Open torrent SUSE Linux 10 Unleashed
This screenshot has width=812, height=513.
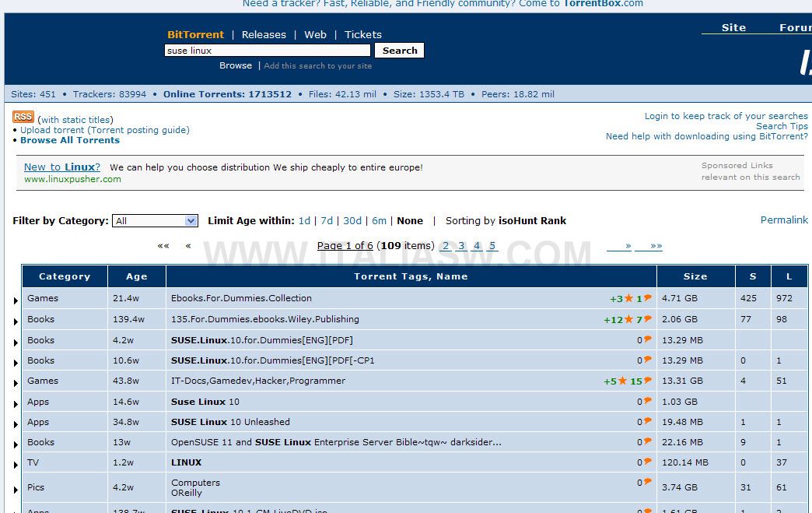230,422
